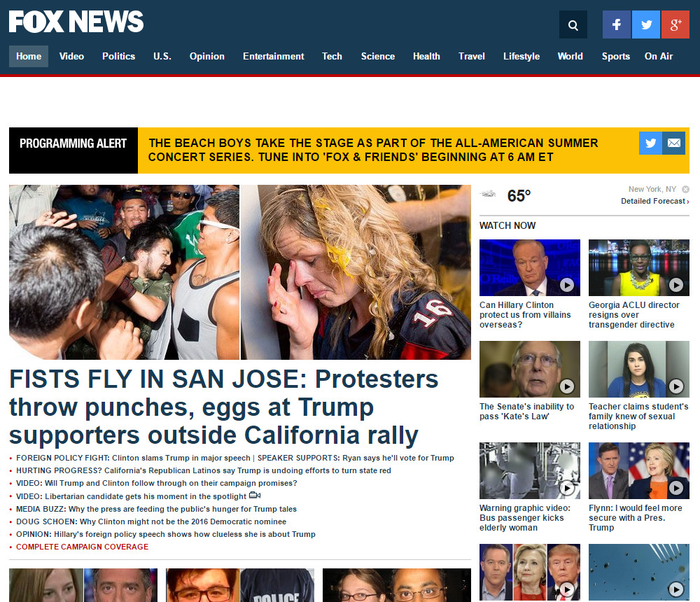Click 'Warning graphic video: Bus passenger' caption

pos(524,517)
